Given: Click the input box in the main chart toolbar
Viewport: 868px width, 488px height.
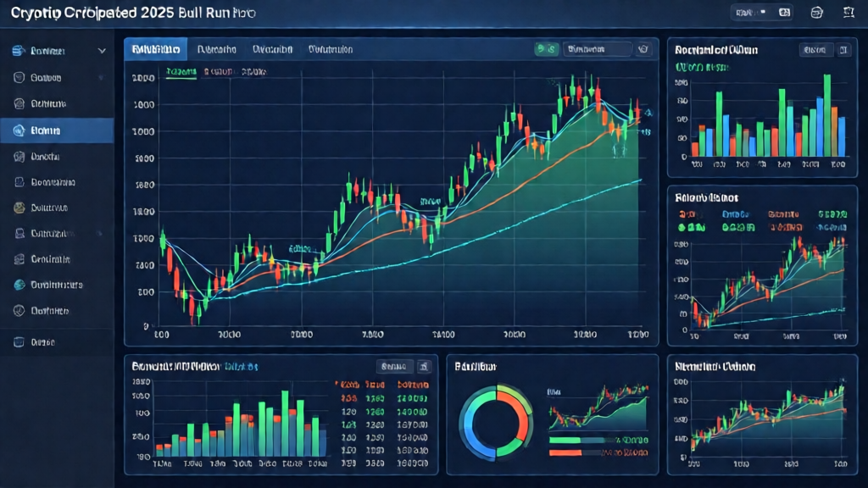Looking at the screenshot, I should pyautogui.click(x=598, y=49).
